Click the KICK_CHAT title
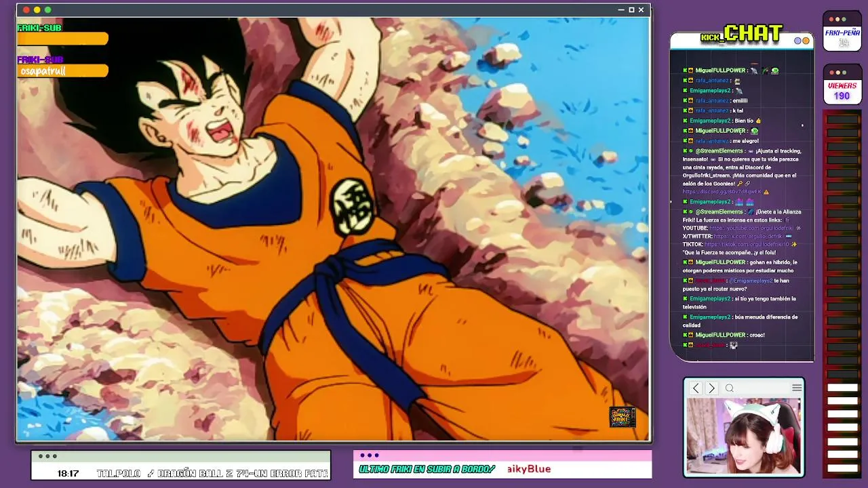The image size is (868, 488). [x=742, y=33]
